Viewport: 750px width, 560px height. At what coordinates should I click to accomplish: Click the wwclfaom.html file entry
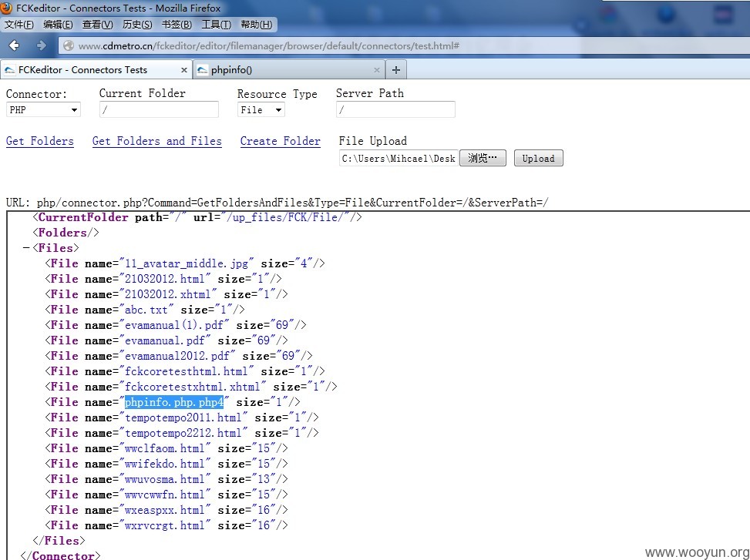click(166, 448)
